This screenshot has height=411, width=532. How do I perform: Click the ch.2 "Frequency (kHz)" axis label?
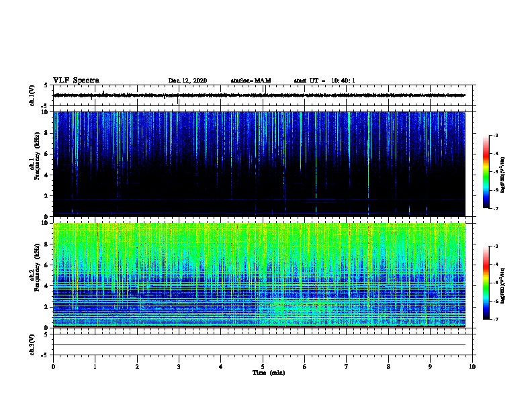click(x=37, y=267)
